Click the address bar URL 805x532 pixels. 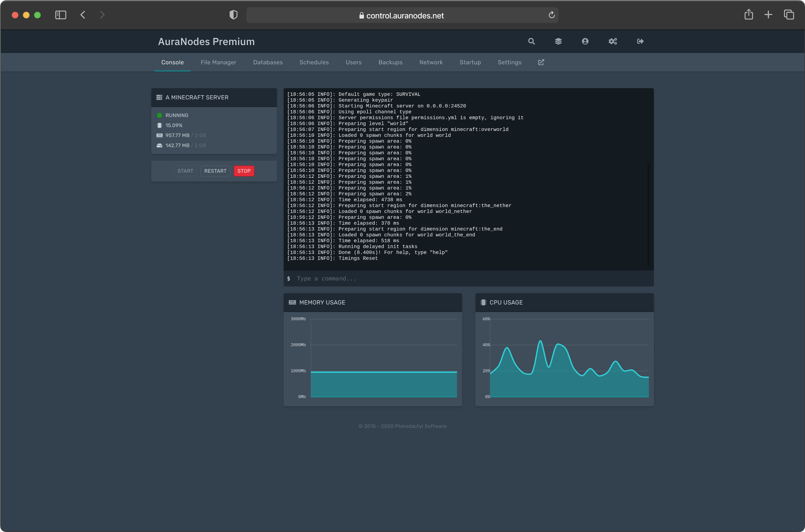pyautogui.click(x=405, y=16)
